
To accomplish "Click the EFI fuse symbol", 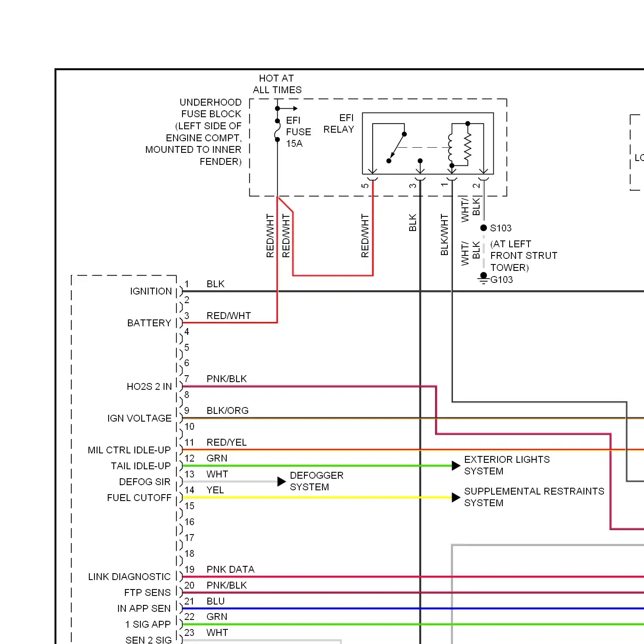I will pyautogui.click(x=277, y=130).
